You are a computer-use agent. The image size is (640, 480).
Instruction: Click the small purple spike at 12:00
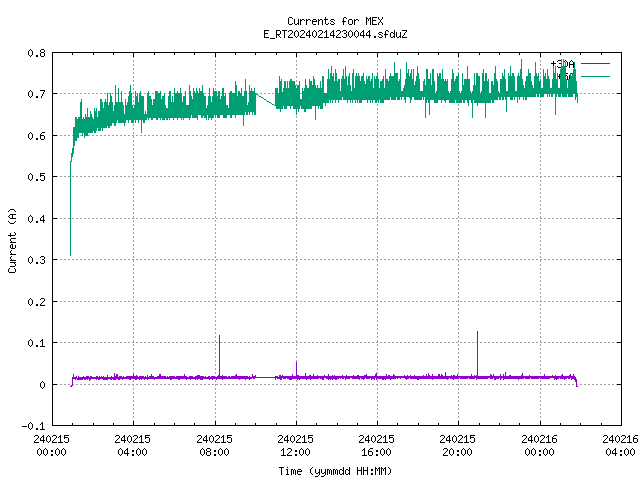coord(296,369)
